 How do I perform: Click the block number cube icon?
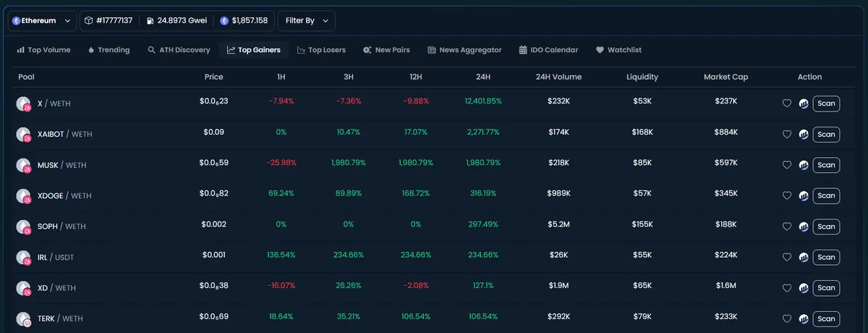coord(89,21)
